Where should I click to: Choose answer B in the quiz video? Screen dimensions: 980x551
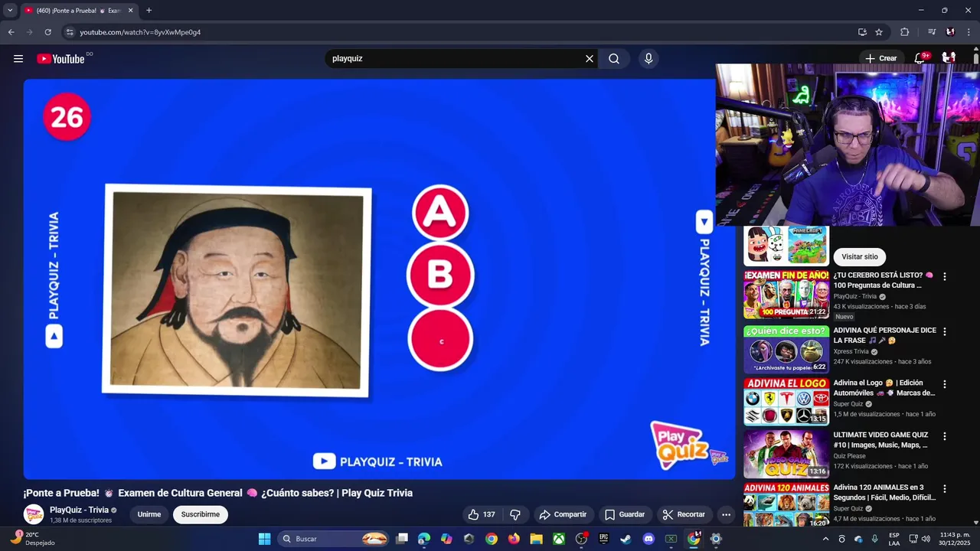pyautogui.click(x=440, y=275)
